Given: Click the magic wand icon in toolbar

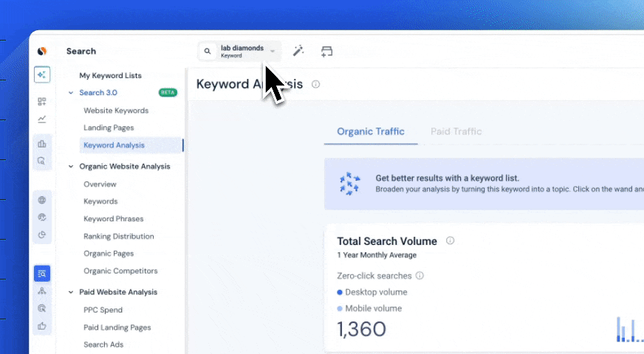Looking at the screenshot, I should click(x=298, y=51).
